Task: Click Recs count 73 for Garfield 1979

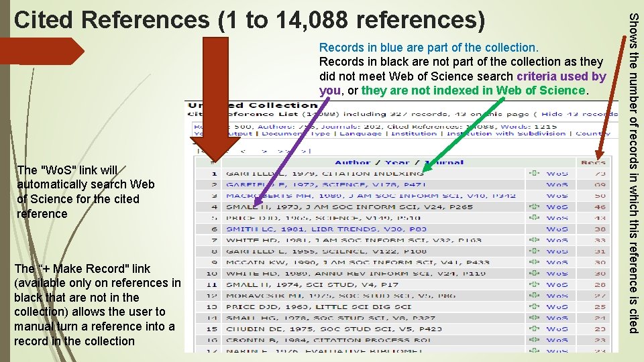Action: click(600, 174)
